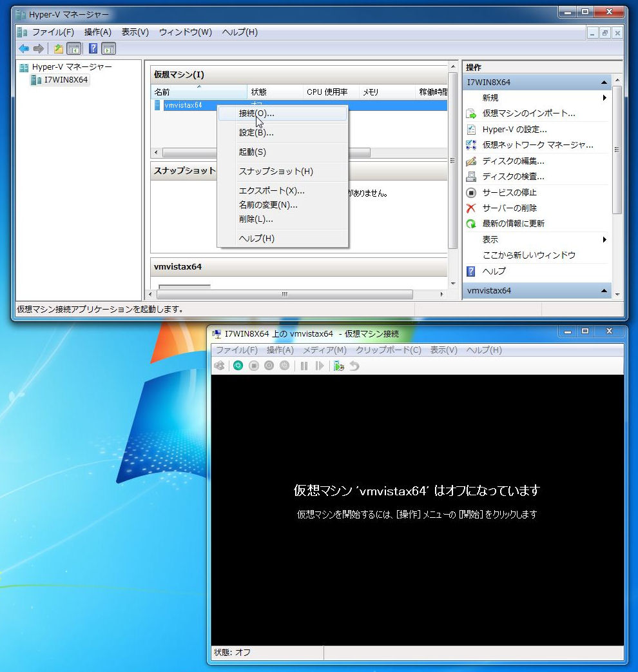
Task: Sort virtual machines by 名前 column header
Action: [x=199, y=92]
